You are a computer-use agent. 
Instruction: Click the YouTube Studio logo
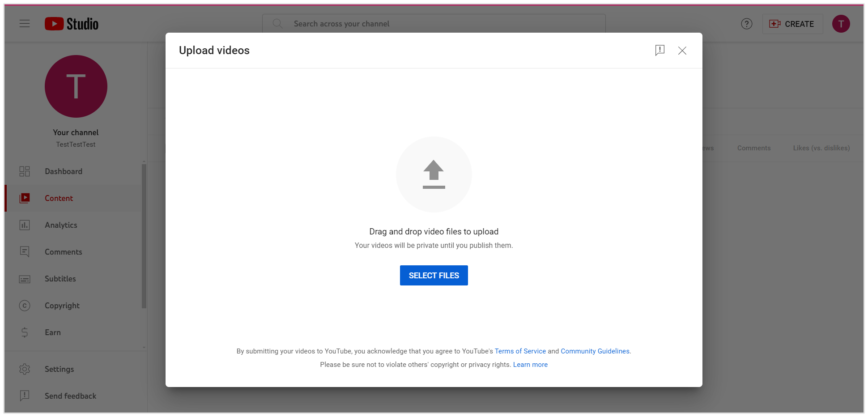(x=72, y=24)
